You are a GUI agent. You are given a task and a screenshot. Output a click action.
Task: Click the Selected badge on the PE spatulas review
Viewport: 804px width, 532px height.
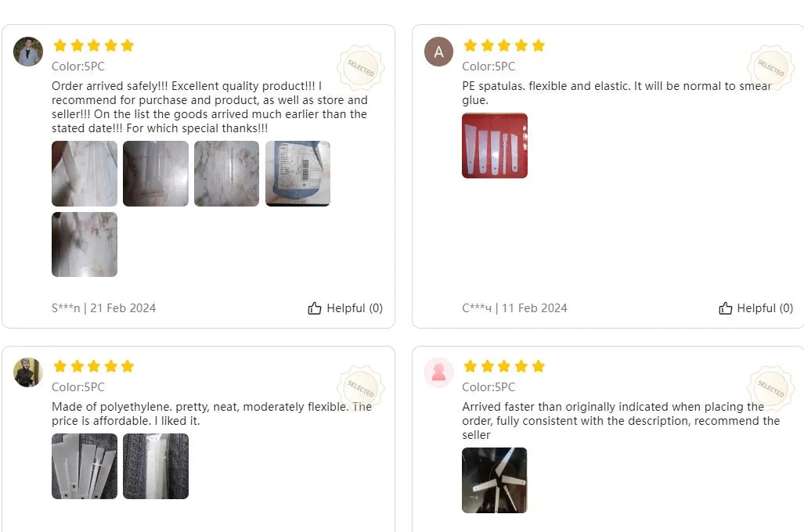point(770,68)
